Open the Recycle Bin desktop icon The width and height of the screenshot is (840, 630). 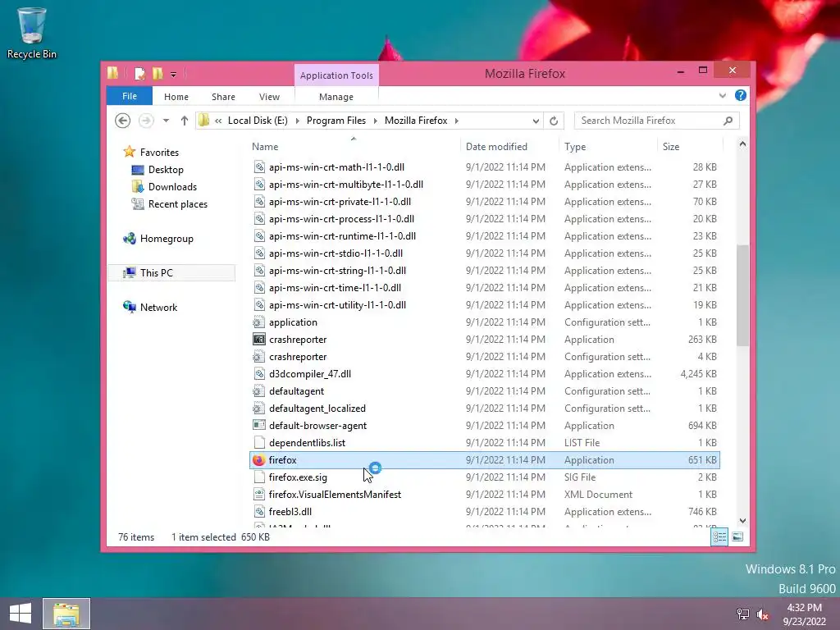(32, 32)
